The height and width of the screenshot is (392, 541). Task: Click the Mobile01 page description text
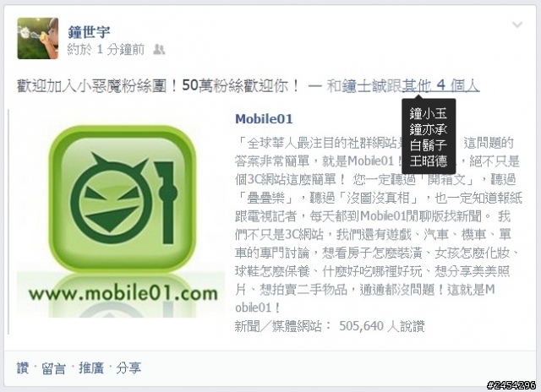378,225
